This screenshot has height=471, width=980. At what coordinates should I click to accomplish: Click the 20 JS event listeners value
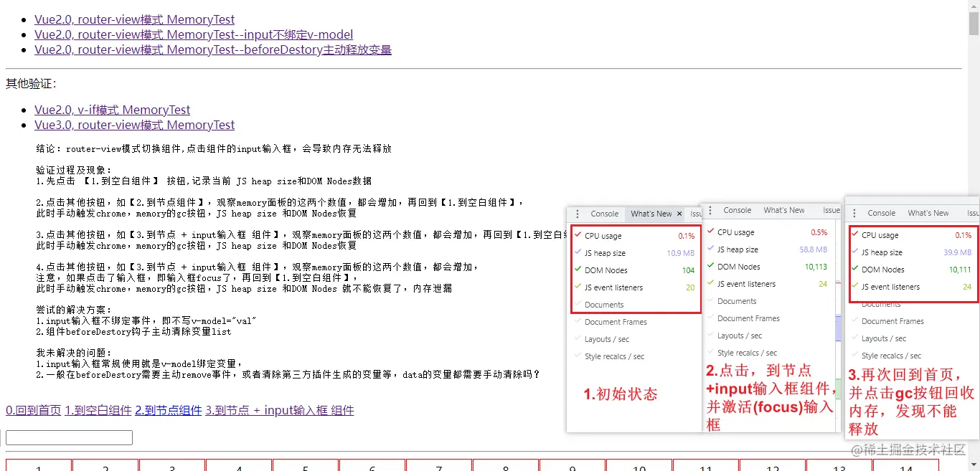coord(690,287)
